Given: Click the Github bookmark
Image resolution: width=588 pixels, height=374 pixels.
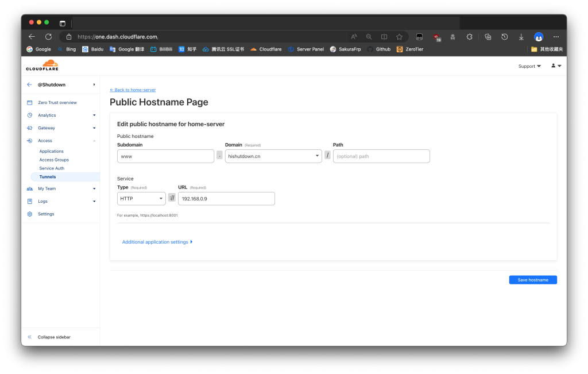Looking at the screenshot, I should 379,49.
